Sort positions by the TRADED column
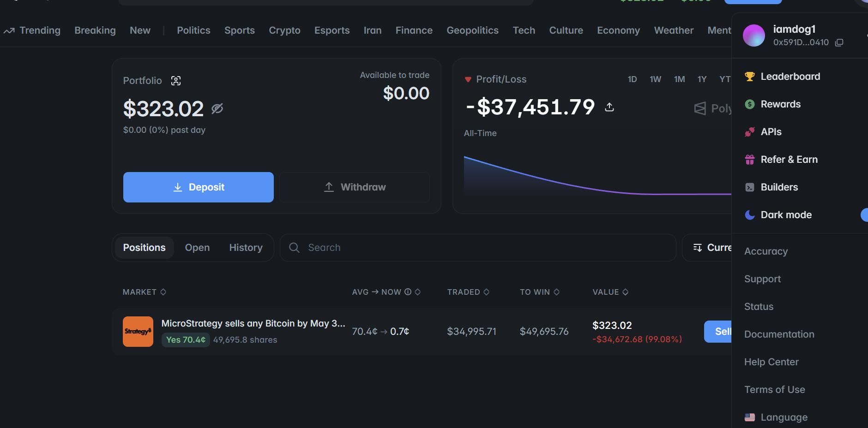The image size is (868, 428). click(468, 292)
